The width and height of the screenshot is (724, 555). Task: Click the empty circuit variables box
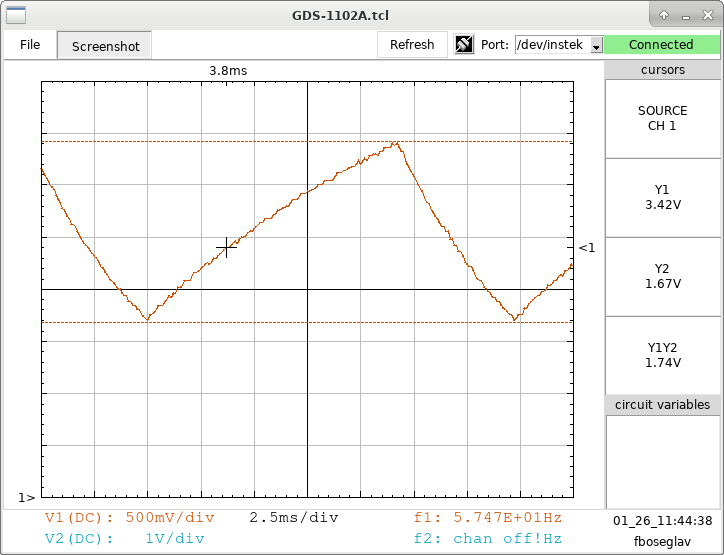[x=662, y=461]
